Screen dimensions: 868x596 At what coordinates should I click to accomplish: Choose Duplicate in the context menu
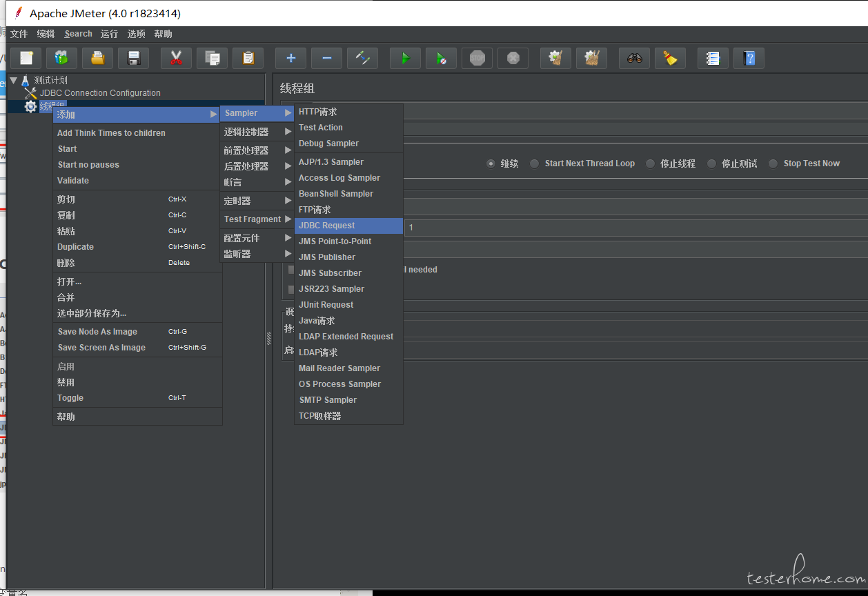(x=137, y=247)
